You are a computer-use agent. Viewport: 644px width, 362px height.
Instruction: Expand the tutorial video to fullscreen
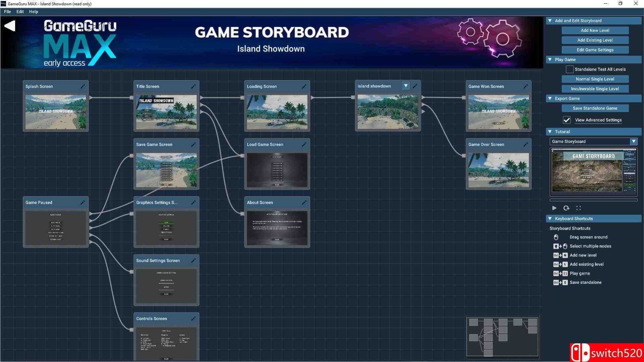click(579, 208)
